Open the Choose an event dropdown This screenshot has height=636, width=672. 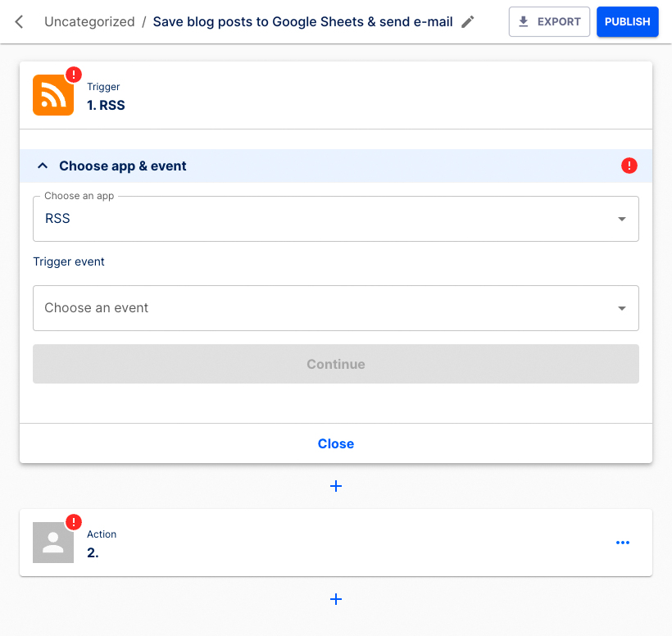[x=336, y=308]
